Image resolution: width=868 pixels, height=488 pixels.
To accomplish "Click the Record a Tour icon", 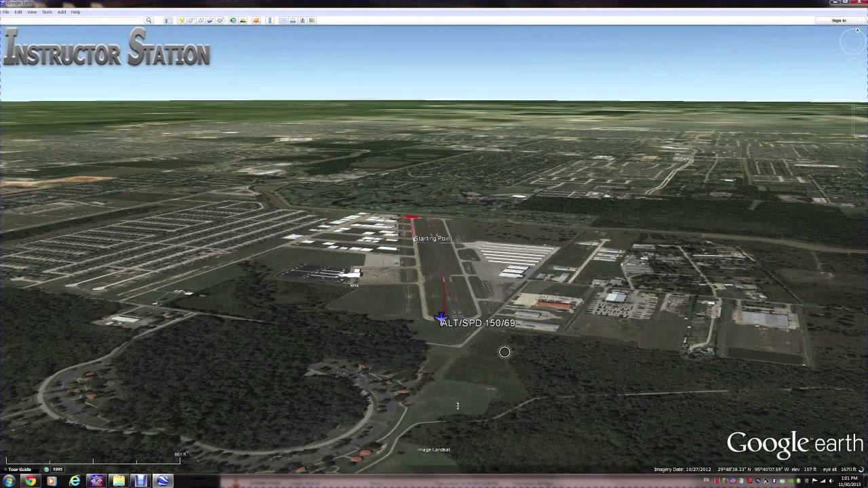I will pyautogui.click(x=220, y=20).
